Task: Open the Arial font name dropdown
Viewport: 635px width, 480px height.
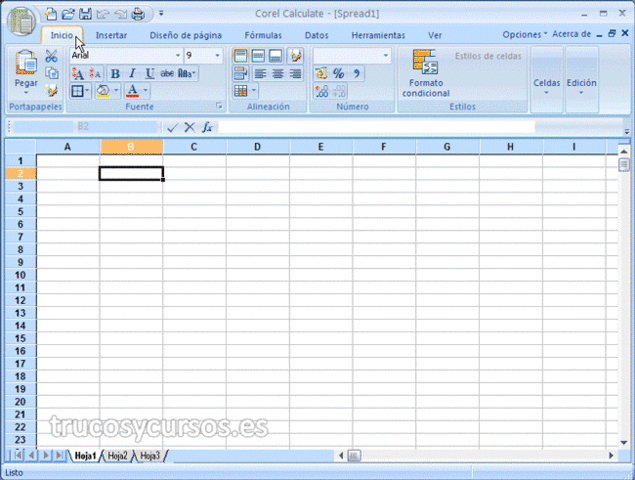Action: click(177, 55)
